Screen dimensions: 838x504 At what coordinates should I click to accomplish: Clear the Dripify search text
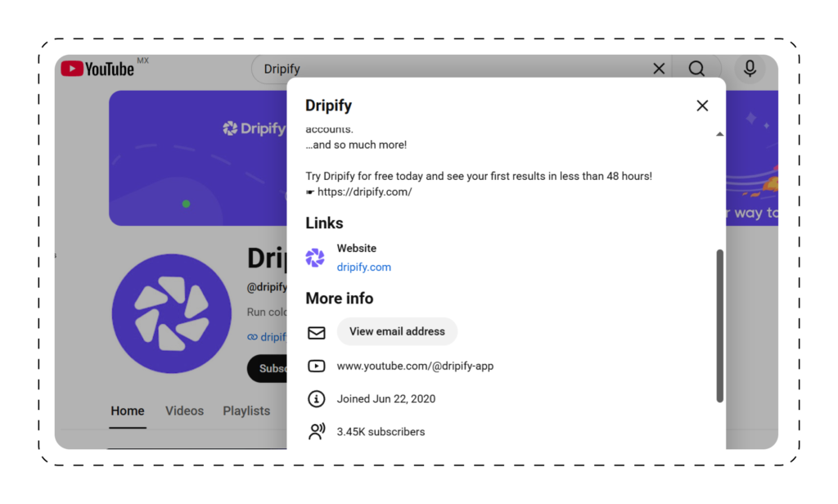pos(659,69)
